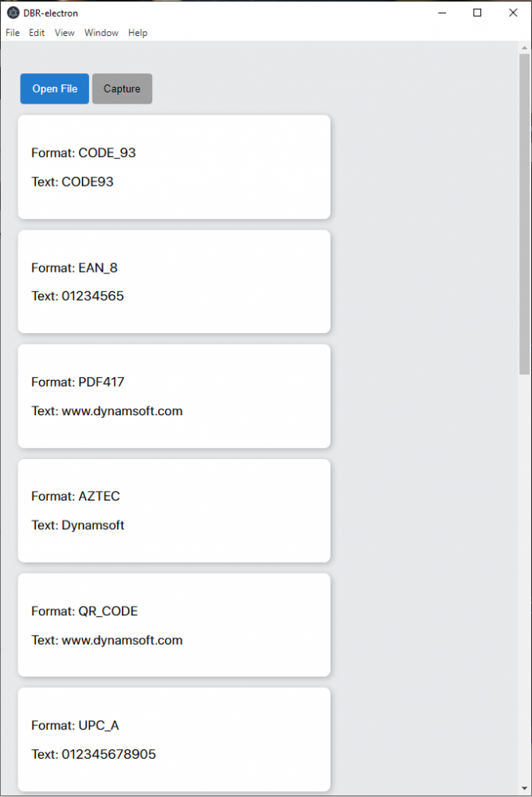Click the scrollbar up arrow
The image size is (532, 797).
(x=524, y=46)
